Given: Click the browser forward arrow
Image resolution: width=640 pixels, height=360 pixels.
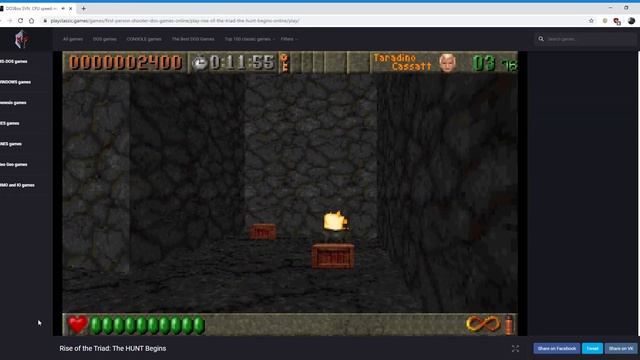Looking at the screenshot, I should pyautogui.click(x=9, y=20).
